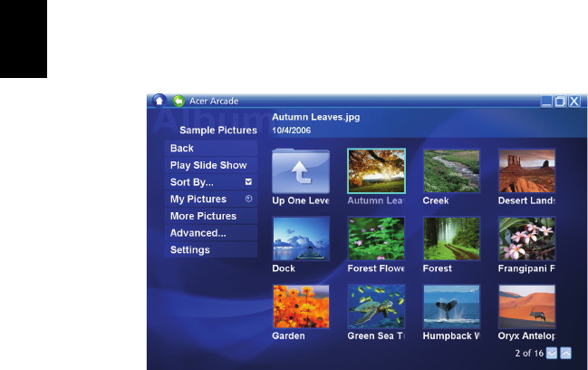Click the Autumn Leaves.jpg filename text

coord(316,117)
